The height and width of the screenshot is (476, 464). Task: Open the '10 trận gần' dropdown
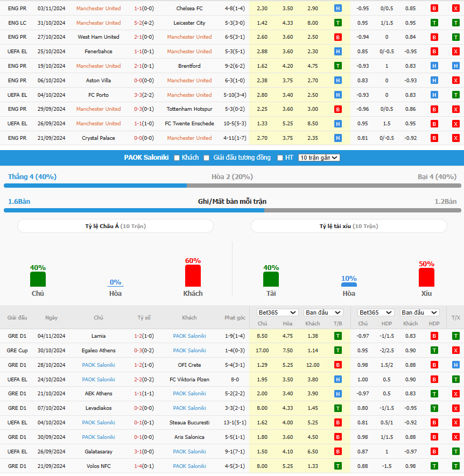coord(319,158)
